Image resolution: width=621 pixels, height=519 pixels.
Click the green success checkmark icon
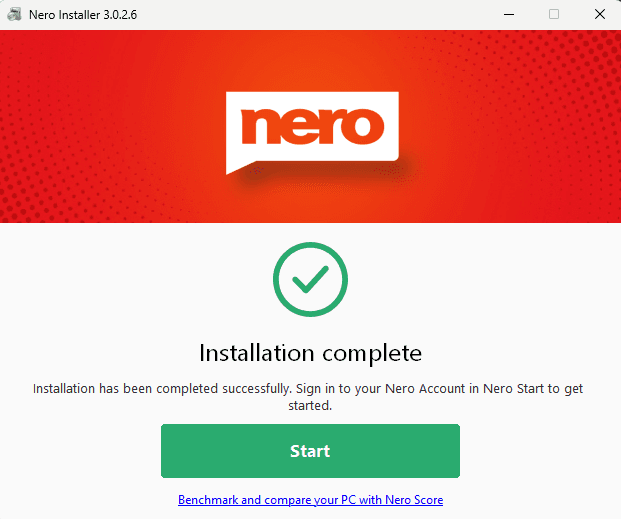[310, 280]
